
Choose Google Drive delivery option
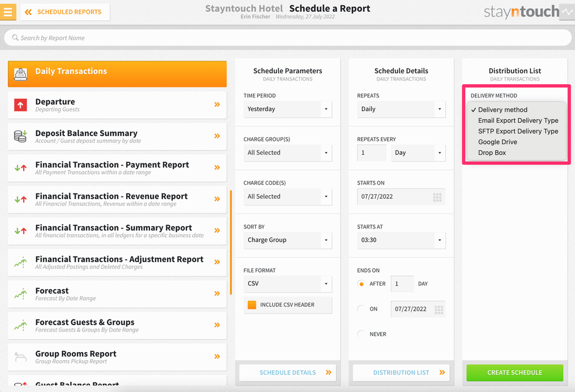click(517, 142)
